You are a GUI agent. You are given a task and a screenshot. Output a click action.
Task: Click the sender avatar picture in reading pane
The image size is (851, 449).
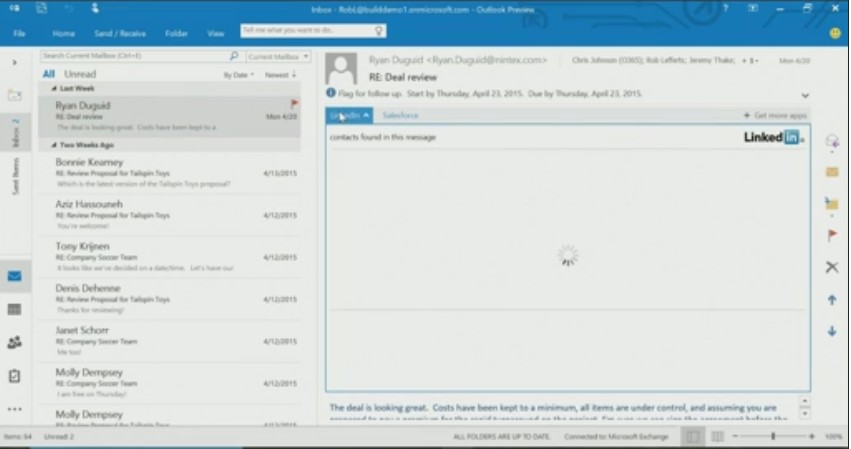coord(341,68)
